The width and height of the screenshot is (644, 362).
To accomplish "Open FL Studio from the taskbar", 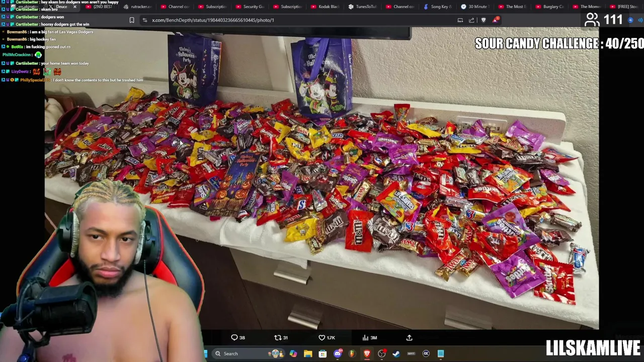I will [x=352, y=353].
